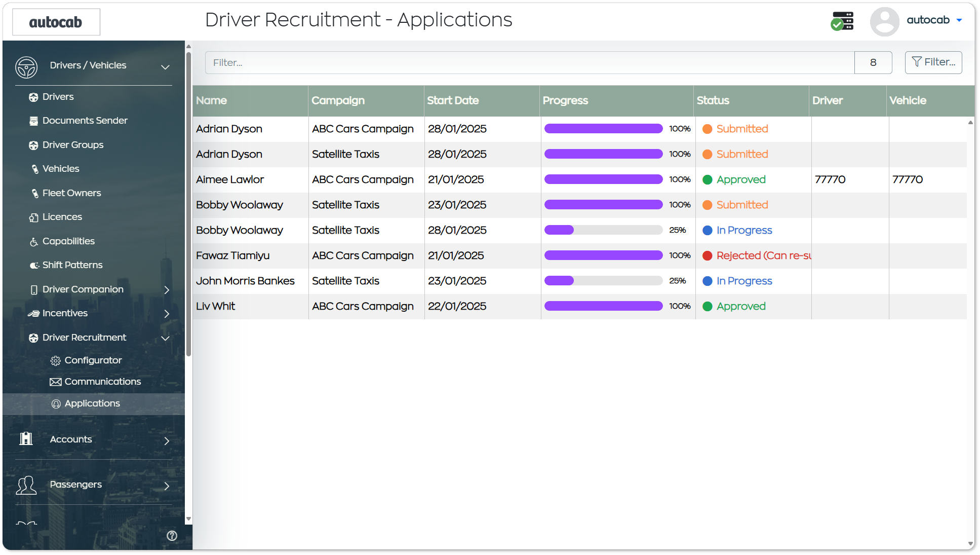
Task: Click start date 22/01/2025
Action: tap(457, 306)
